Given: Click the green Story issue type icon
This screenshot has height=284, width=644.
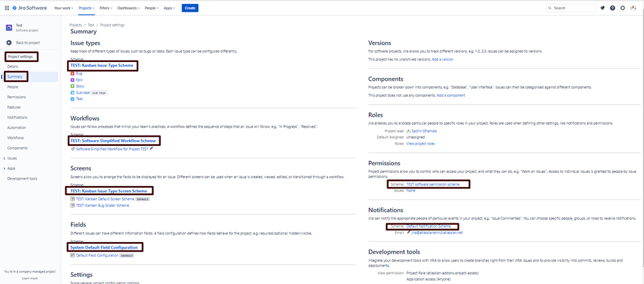Looking at the screenshot, I should 72,86.
